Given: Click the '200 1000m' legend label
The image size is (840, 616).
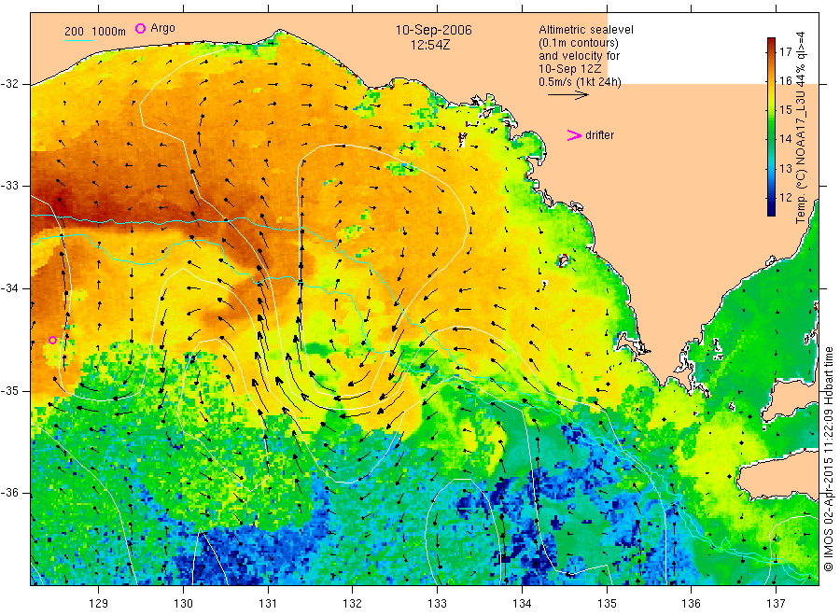Looking at the screenshot, I should [x=95, y=31].
